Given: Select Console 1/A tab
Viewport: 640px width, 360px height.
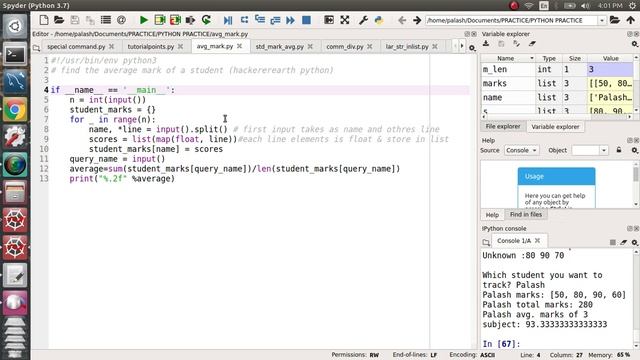Looking at the screenshot, I should click(x=514, y=241).
